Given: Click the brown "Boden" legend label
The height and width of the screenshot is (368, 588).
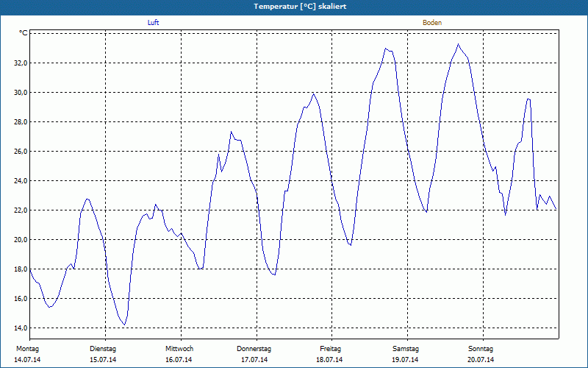Looking at the screenshot, I should (x=432, y=23).
